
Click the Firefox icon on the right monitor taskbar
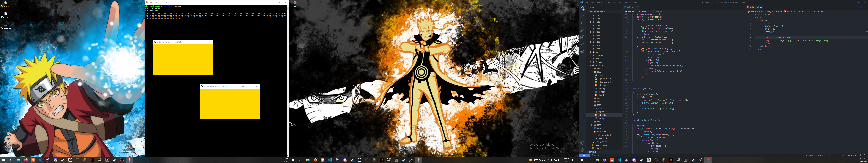click(x=604, y=160)
